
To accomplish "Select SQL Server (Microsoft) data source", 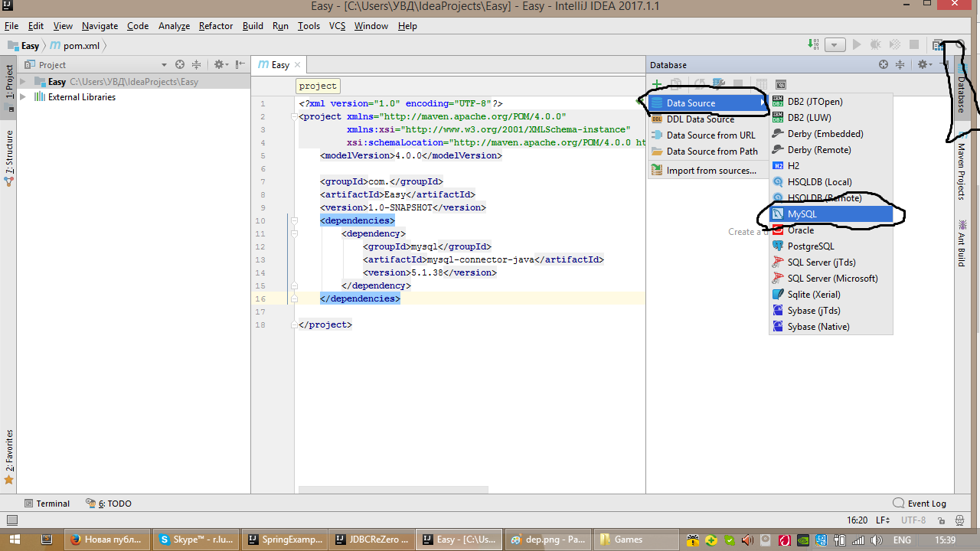I will 831,279.
